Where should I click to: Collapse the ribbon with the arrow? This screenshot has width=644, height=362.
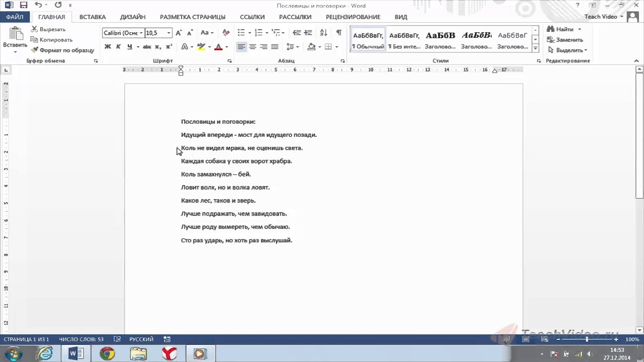pos(636,61)
